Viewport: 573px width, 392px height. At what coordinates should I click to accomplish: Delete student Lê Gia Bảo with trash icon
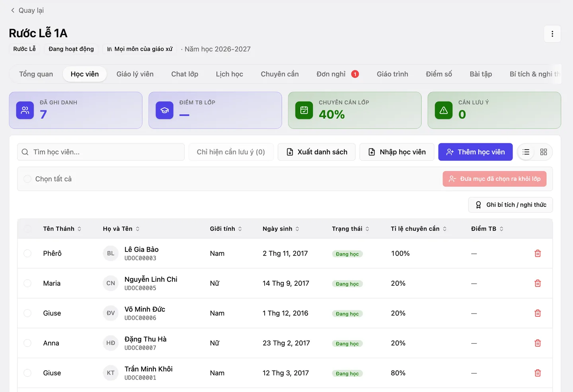[538, 254]
